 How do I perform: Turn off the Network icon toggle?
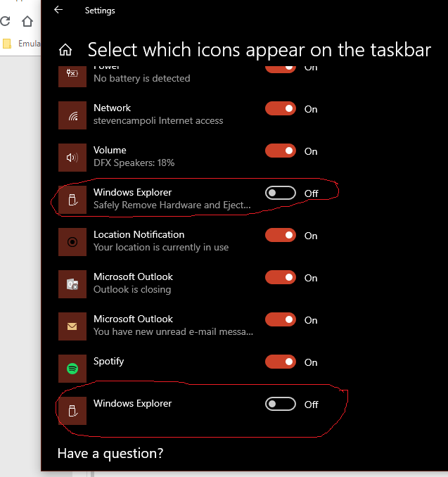[281, 108]
